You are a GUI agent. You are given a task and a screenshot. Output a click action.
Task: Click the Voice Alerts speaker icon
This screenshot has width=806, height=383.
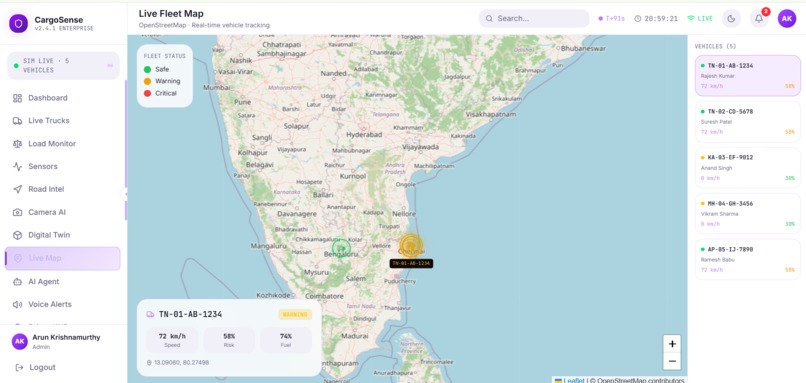click(17, 304)
